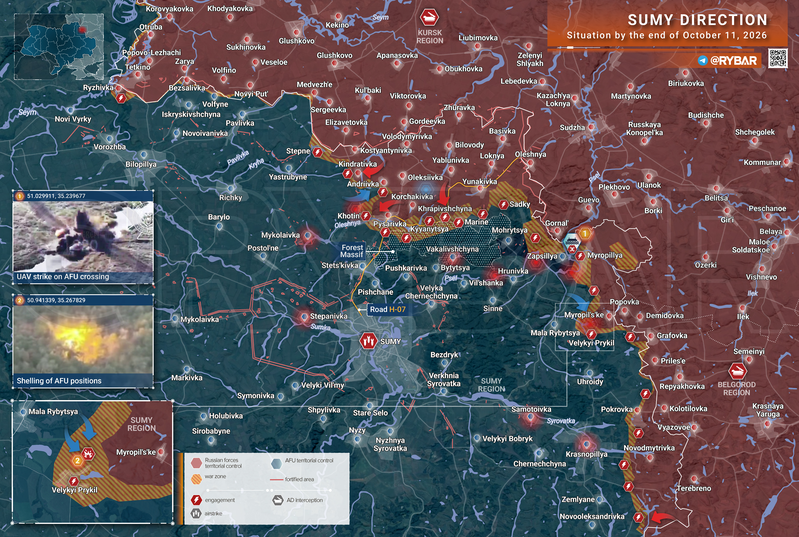The image size is (799, 537).
Task: Click number badge 2 on shelling panel
Action: pos(20,300)
